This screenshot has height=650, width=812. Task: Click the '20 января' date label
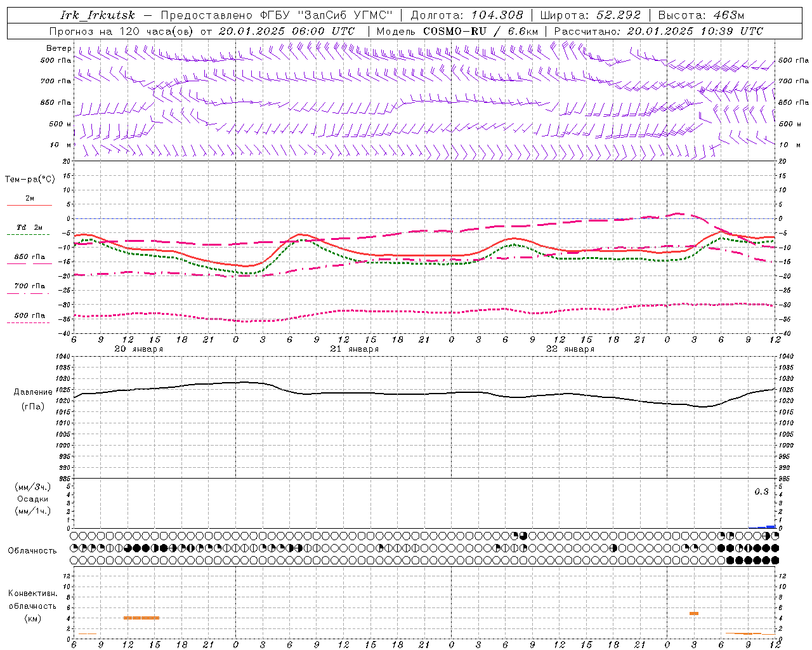coord(138,349)
